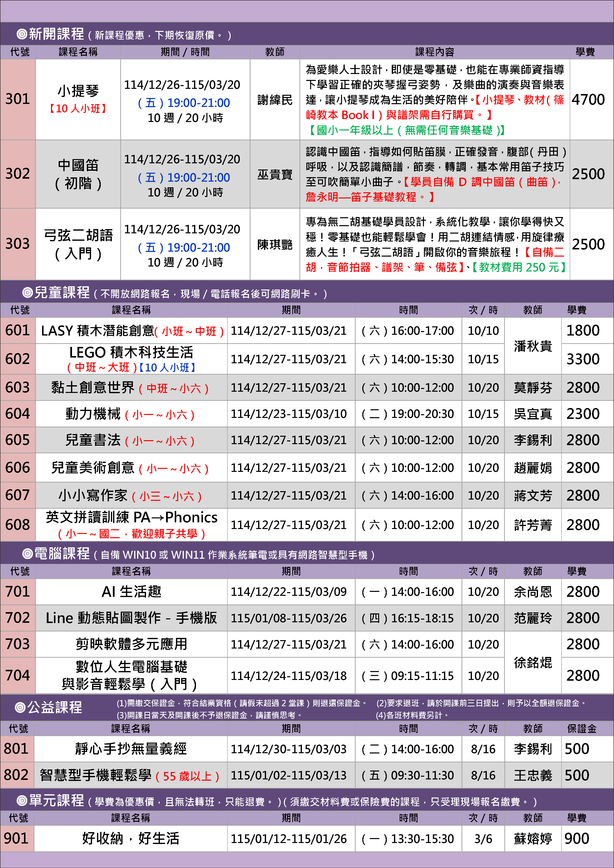Click 弓弦二胡語 (入門) course name
The width and height of the screenshot is (614, 868).
tap(78, 244)
